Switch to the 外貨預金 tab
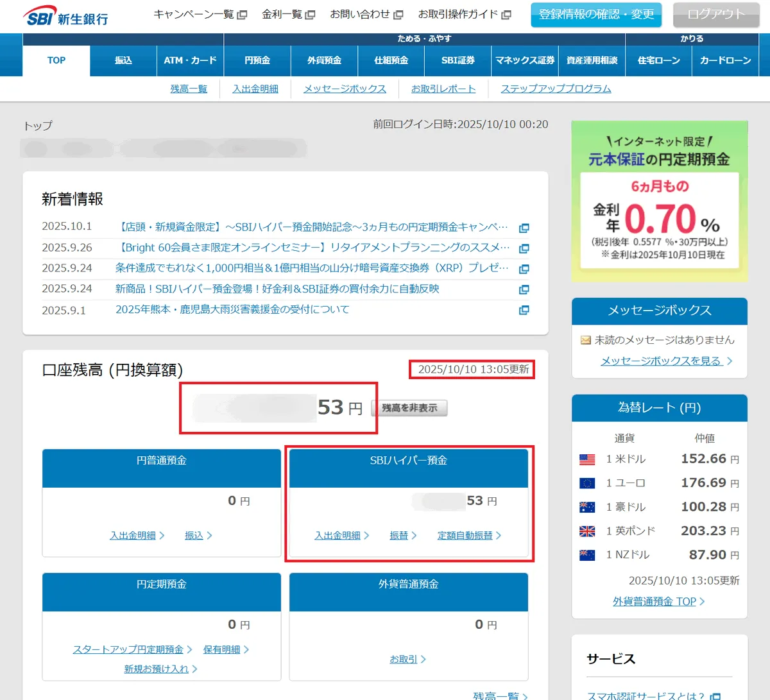This screenshot has width=770, height=700. (324, 60)
